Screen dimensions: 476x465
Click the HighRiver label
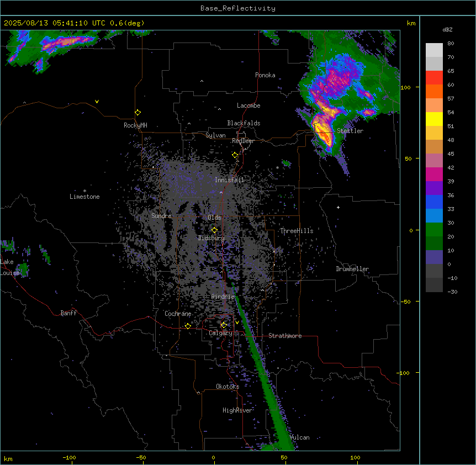[x=237, y=410]
